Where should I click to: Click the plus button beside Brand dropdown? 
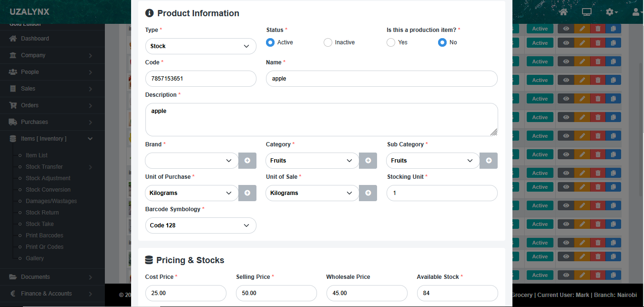click(247, 161)
